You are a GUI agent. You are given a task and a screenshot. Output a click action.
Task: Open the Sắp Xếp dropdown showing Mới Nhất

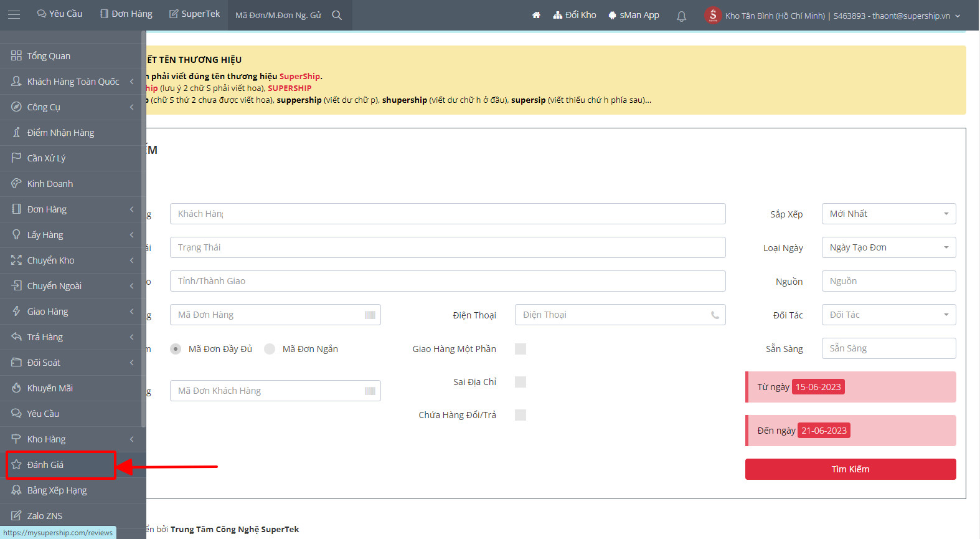tap(888, 214)
